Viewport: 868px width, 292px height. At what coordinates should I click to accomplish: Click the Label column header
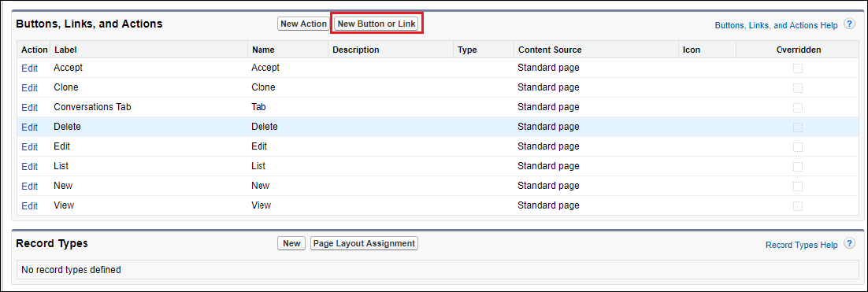(65, 50)
